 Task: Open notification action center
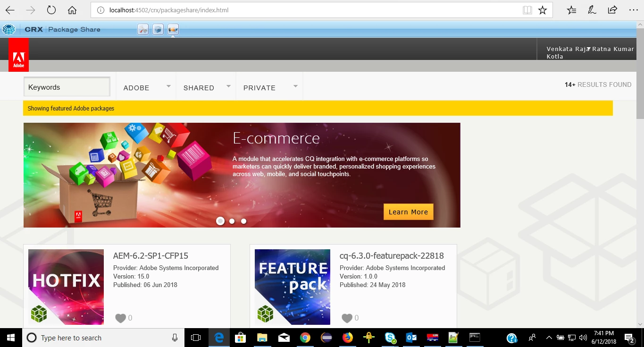(x=629, y=338)
